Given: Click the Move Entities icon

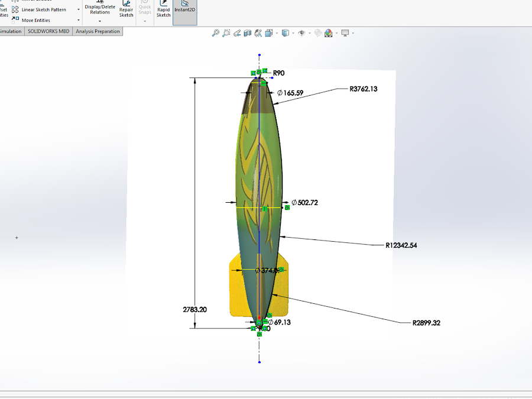Looking at the screenshot, I should pos(15,20).
